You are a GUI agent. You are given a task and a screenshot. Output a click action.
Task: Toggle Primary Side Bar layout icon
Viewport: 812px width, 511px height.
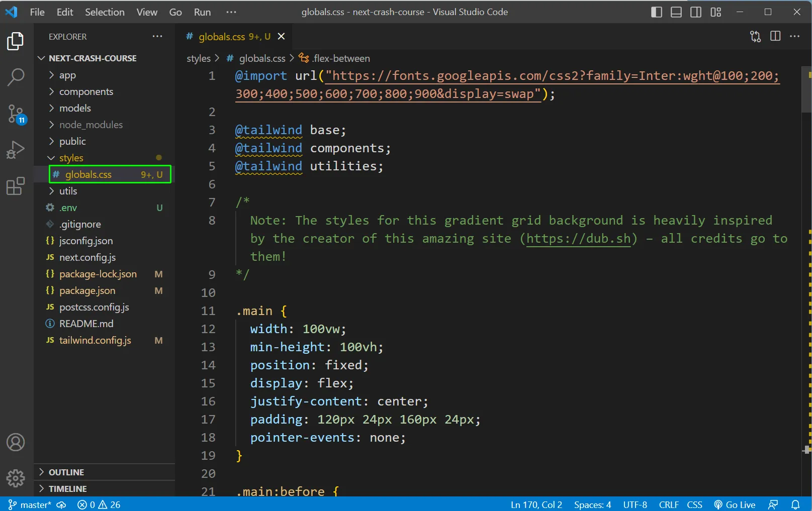pos(657,12)
